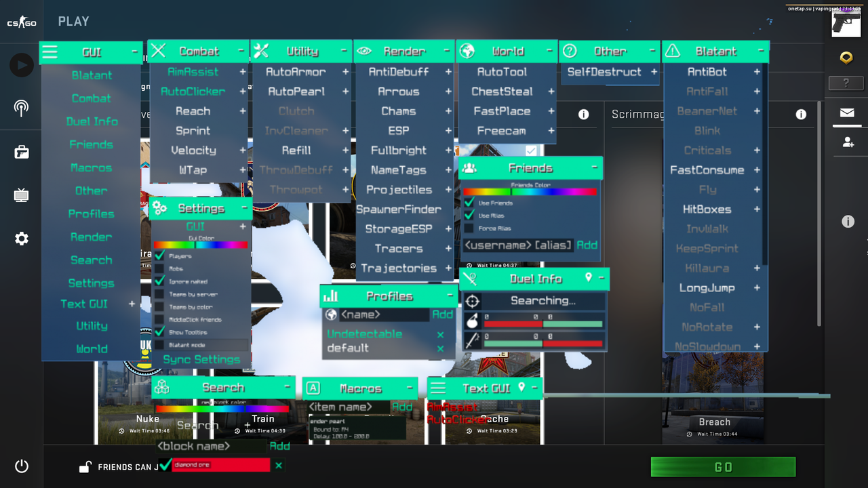Adjust the Friends Color rainbow slider
Viewport: 868px width, 488px height.
pos(530,192)
